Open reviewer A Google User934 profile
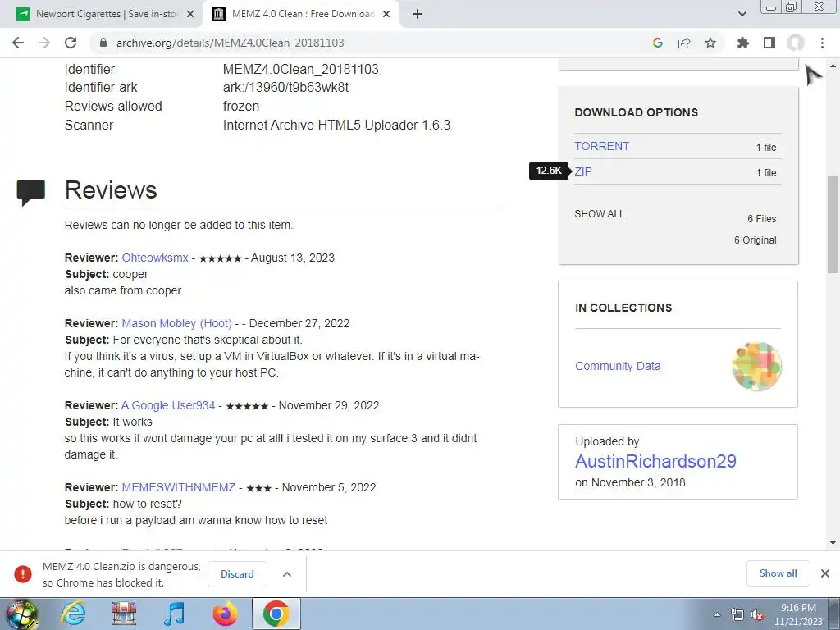Screen dimensions: 840x630 coord(167,405)
